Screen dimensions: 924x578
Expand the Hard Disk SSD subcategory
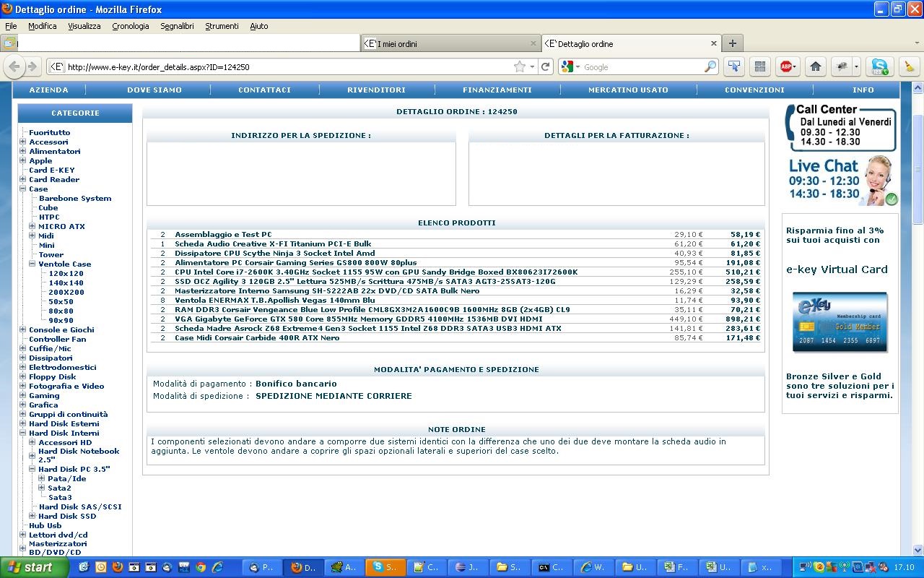click(x=32, y=516)
